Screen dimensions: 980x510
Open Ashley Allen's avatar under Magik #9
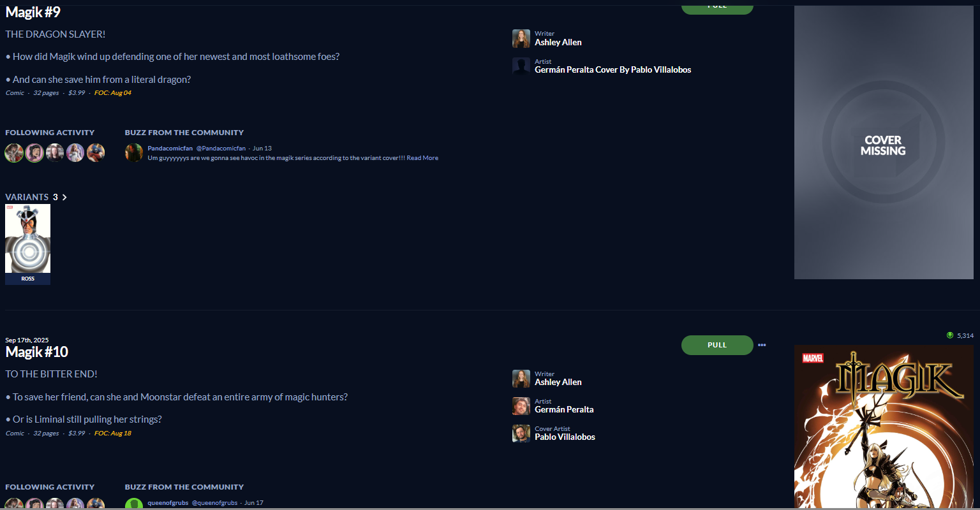click(521, 39)
